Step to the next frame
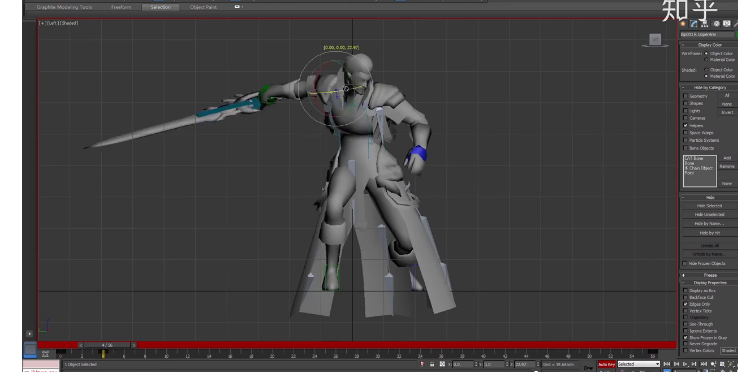This screenshot has width=738, height=372. pos(694,364)
